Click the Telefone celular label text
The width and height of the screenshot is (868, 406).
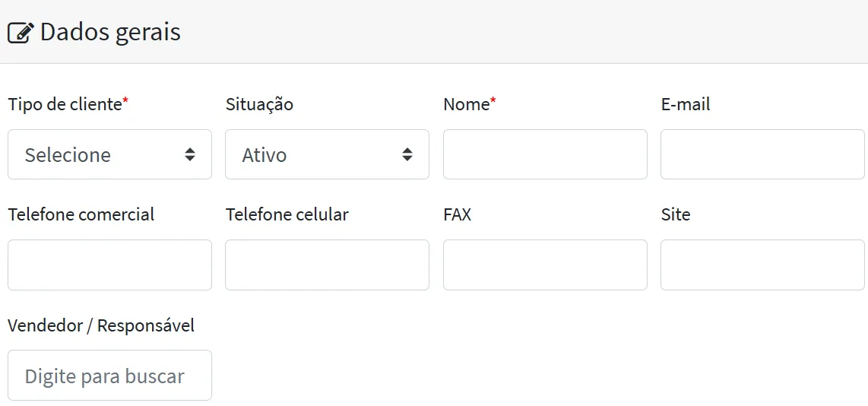tap(287, 215)
